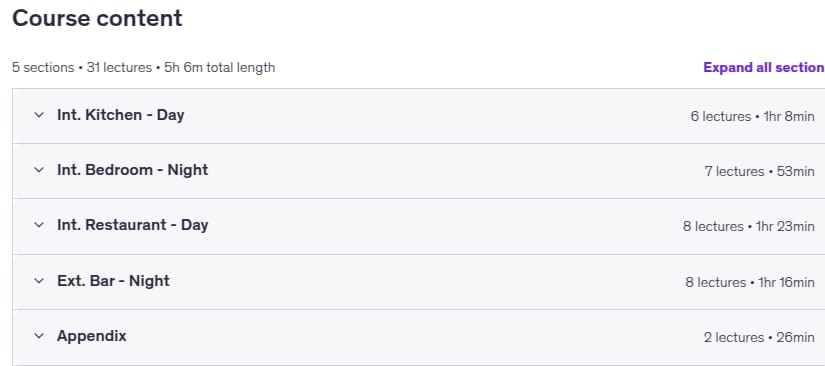This screenshot has height=366, width=825.
Task: Open the Int. Restaurant - Day title
Action: (133, 225)
